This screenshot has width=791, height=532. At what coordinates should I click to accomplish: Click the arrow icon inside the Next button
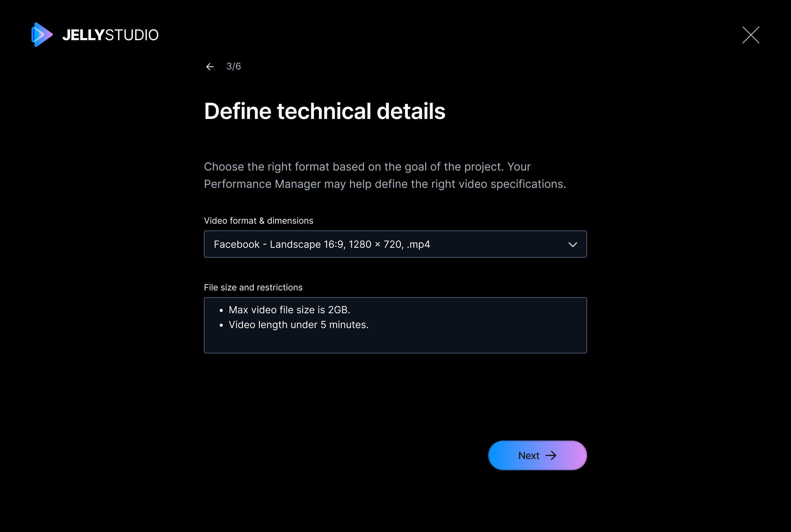551,455
